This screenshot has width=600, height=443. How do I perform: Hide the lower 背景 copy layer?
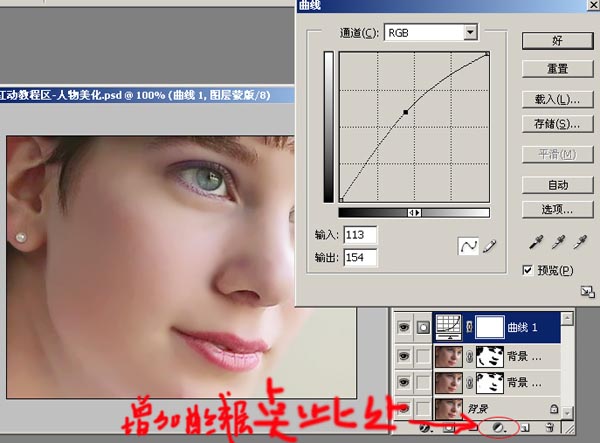coord(403,382)
